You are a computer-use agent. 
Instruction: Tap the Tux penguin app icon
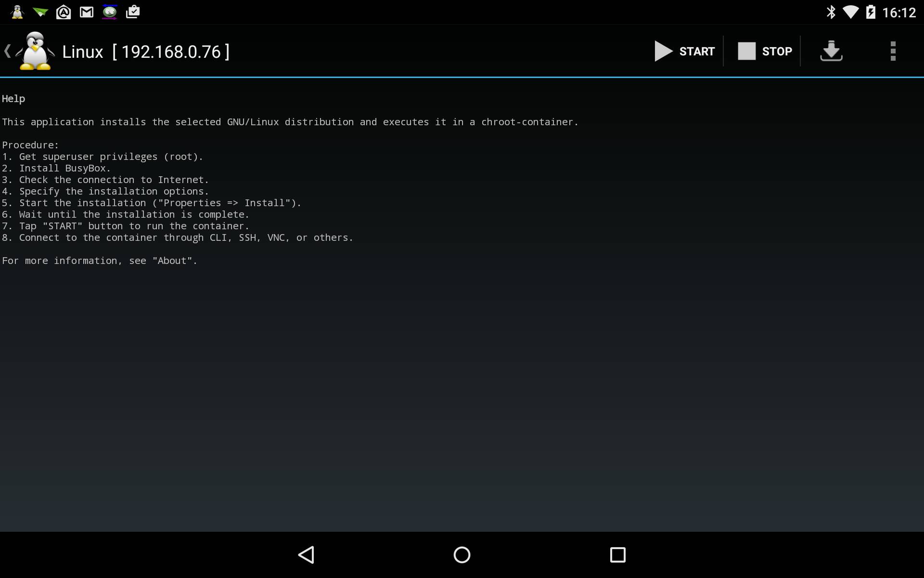pyautogui.click(x=35, y=51)
